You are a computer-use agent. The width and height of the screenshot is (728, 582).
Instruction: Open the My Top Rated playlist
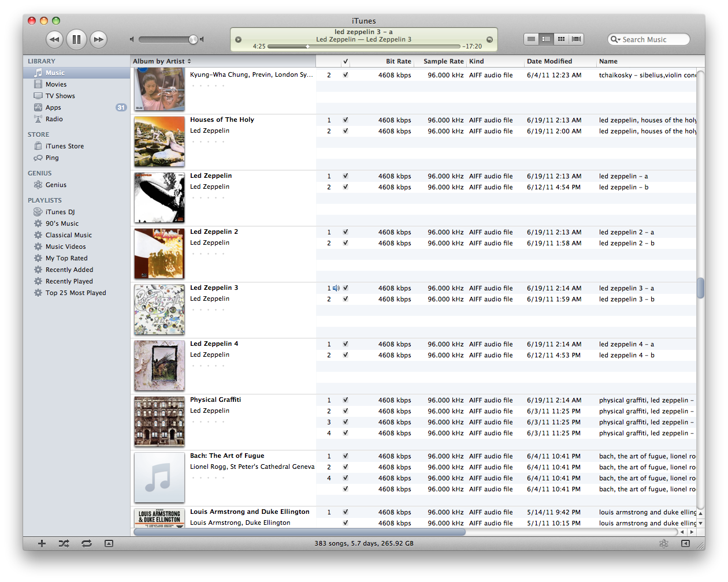click(76, 258)
